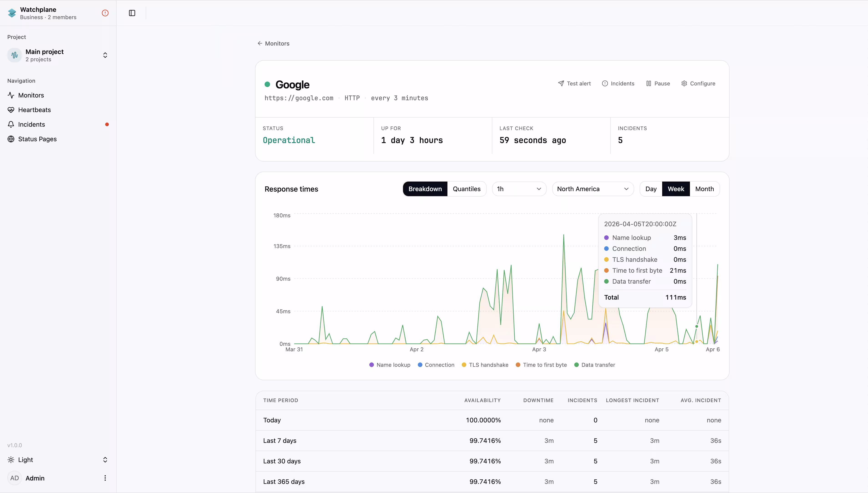868x493 pixels.
Task: Toggle Data transfer legend series
Action: (x=595, y=365)
